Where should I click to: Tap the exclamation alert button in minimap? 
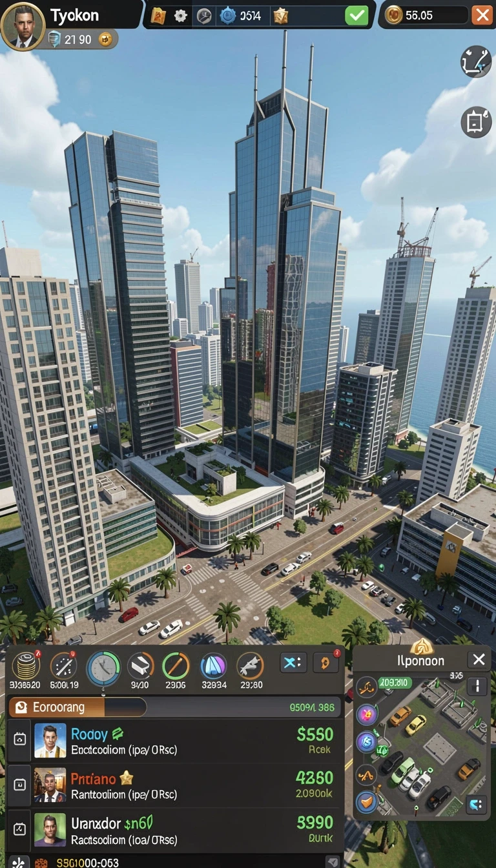(x=477, y=686)
